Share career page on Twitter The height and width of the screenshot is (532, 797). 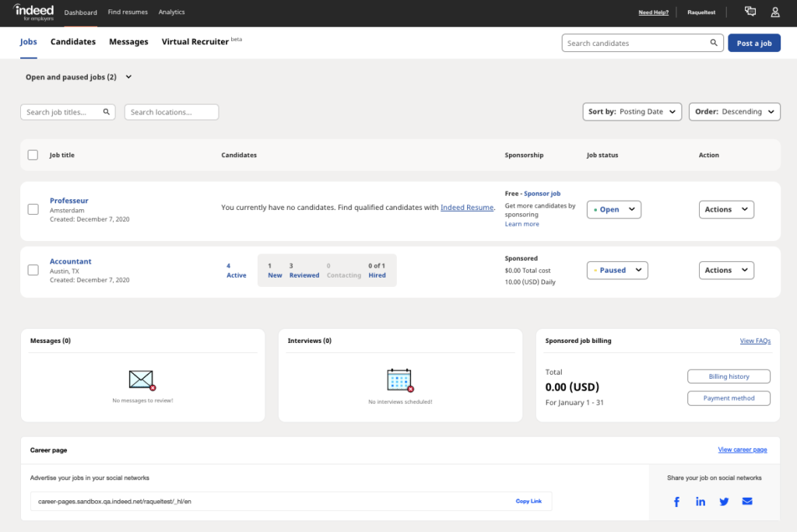pyautogui.click(x=724, y=502)
